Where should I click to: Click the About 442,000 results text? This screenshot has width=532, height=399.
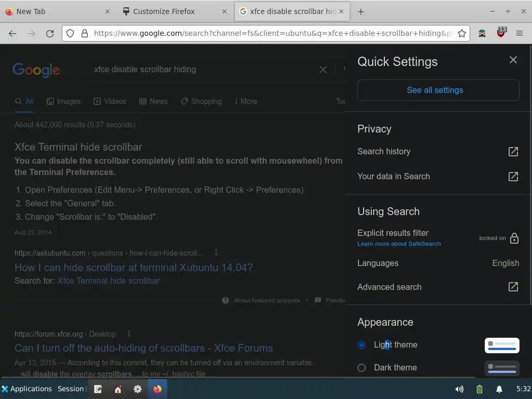(x=75, y=125)
